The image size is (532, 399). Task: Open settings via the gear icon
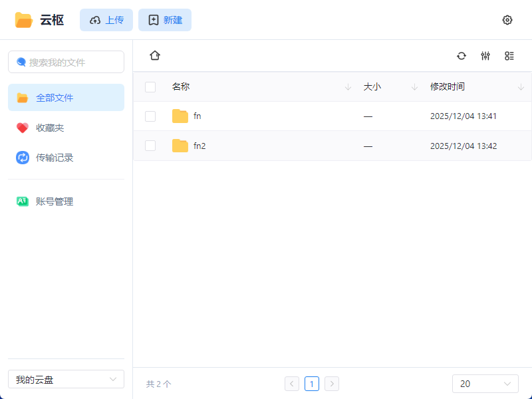pyautogui.click(x=507, y=20)
